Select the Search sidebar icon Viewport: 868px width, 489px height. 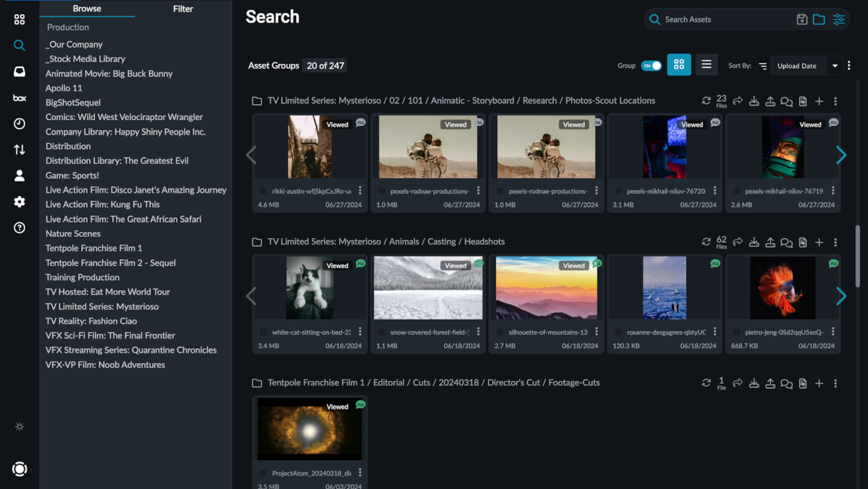click(19, 45)
